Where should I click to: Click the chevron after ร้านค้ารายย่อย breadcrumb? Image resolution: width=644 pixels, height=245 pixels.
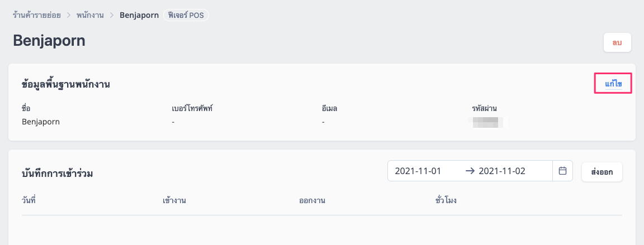[69, 16]
